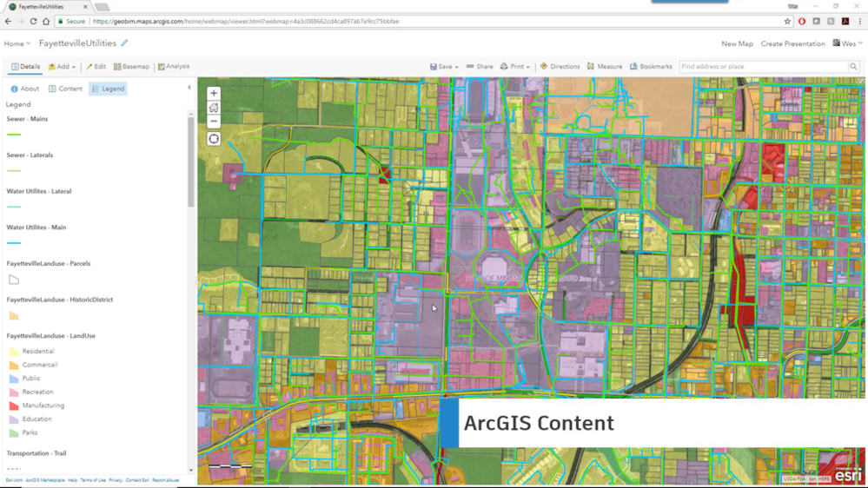The image size is (868, 488).
Task: Click the Education purple legend swatch
Action: (14, 419)
